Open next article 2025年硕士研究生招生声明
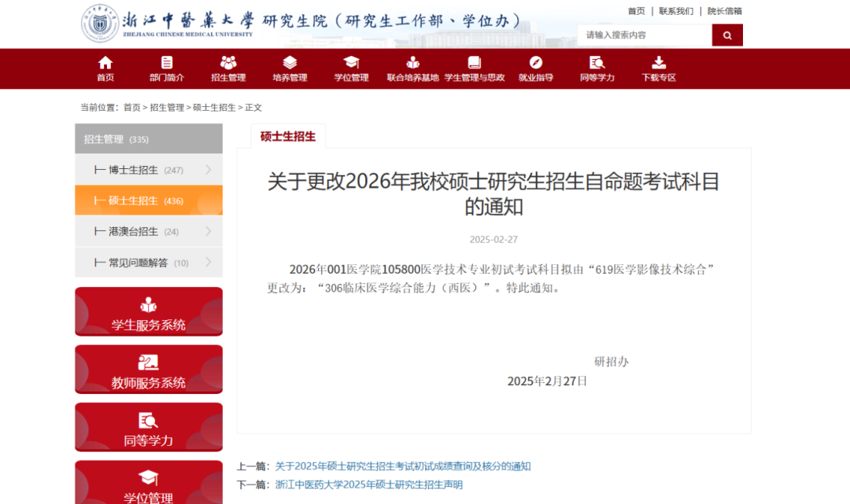The height and width of the screenshot is (504, 850). (368, 484)
